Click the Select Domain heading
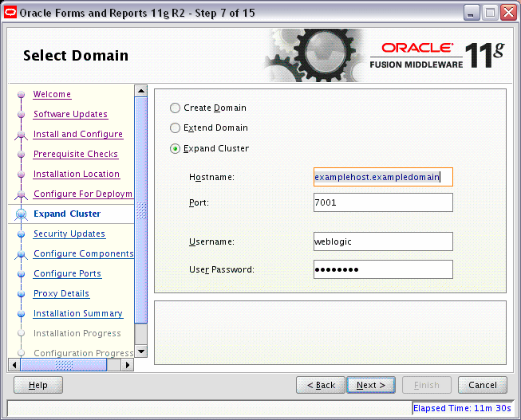Screen dimensions: 521x420 click(76, 56)
